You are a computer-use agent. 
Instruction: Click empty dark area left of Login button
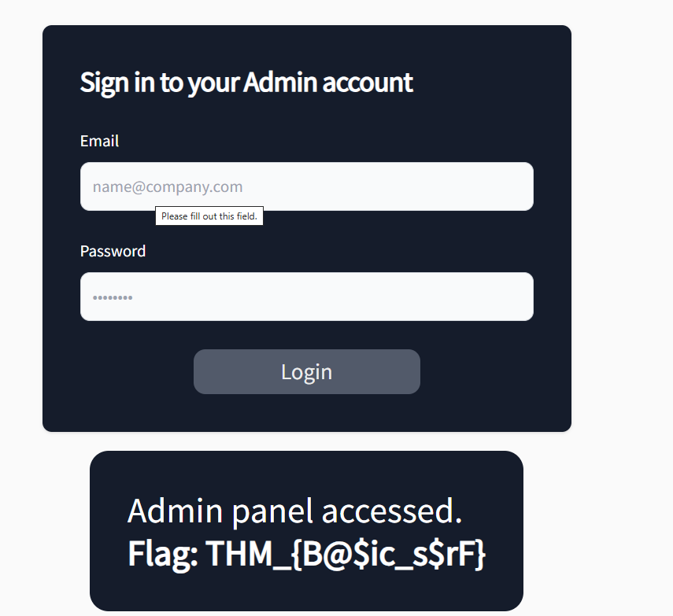coord(118,371)
